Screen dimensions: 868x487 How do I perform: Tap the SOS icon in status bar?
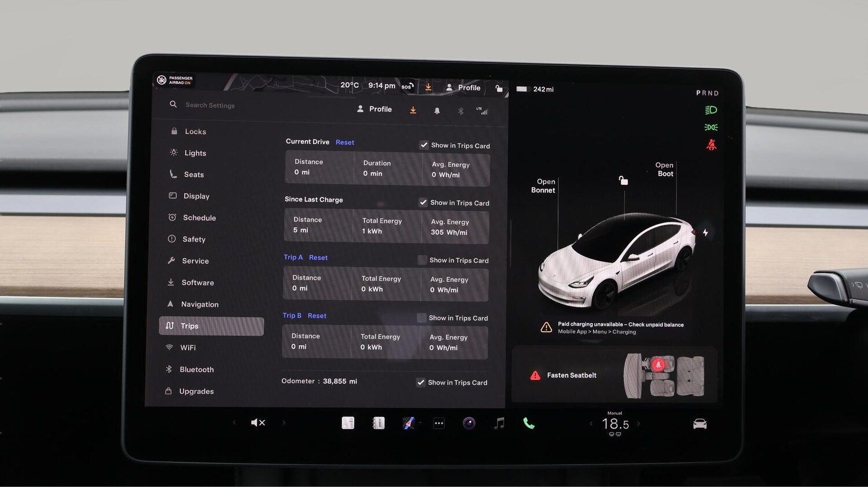coord(407,86)
